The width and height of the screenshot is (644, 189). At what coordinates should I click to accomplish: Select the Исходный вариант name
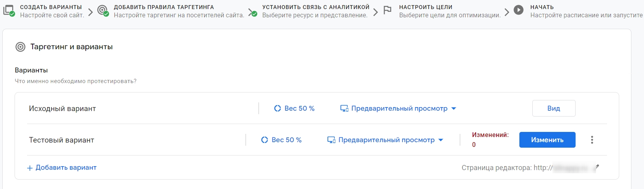pos(63,109)
